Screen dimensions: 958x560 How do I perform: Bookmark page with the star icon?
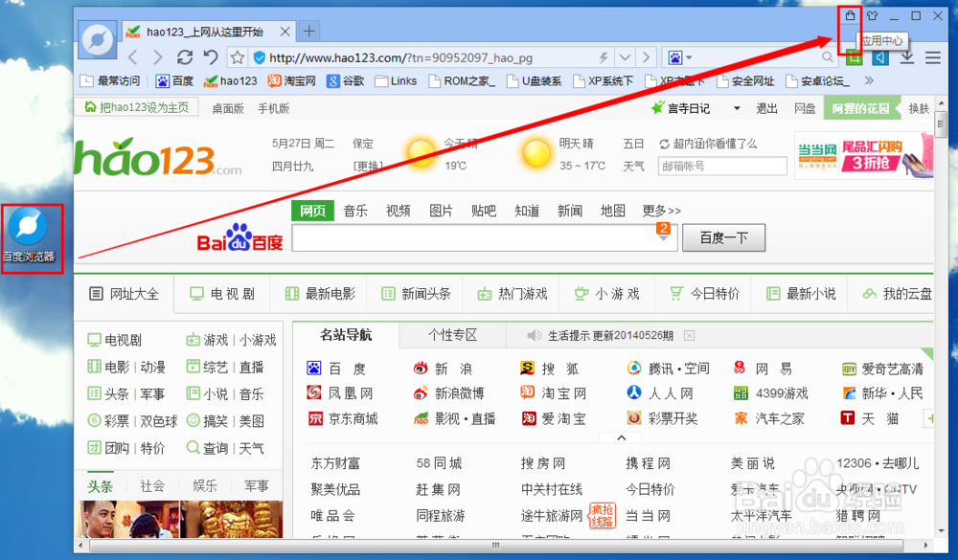pyautogui.click(x=237, y=57)
